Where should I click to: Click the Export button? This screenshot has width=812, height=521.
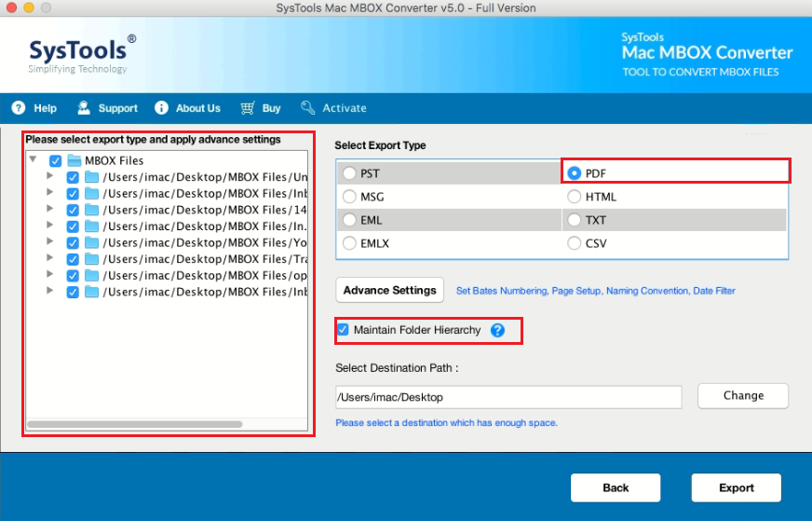737,487
